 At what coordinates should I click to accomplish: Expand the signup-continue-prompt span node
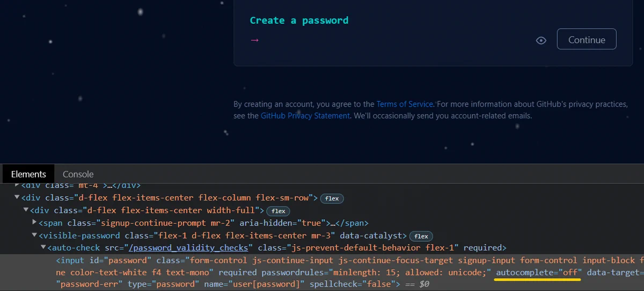click(x=34, y=222)
